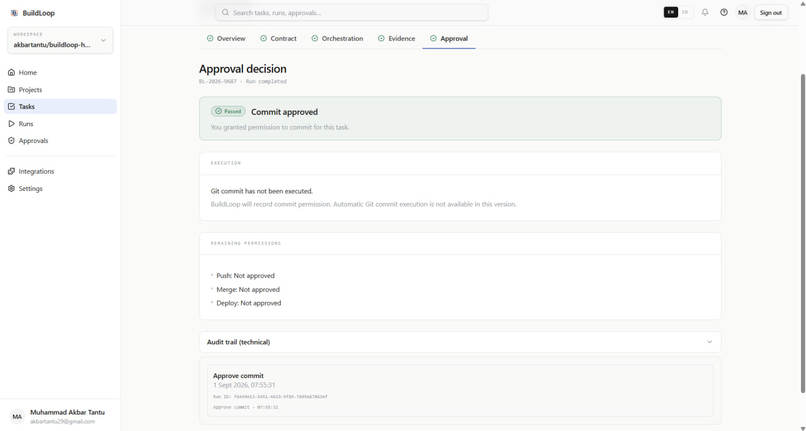The height and width of the screenshot is (431, 806).
Task: Click the page vertical scrollbar
Action: coord(802,234)
